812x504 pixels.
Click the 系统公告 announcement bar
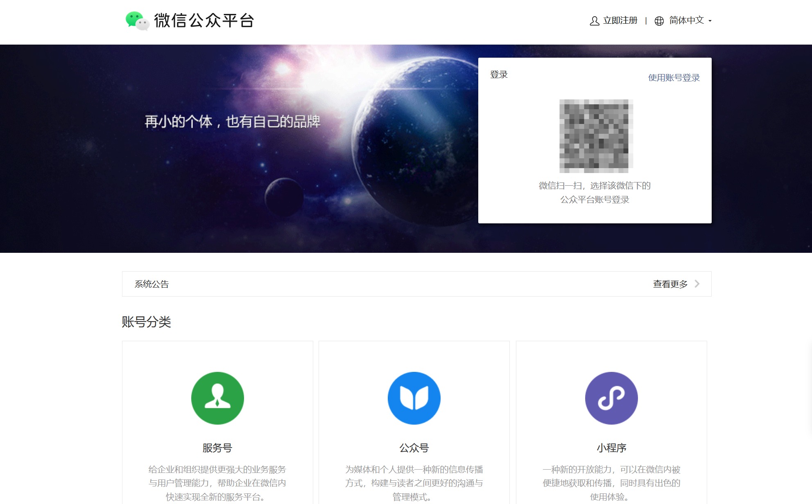(152, 284)
